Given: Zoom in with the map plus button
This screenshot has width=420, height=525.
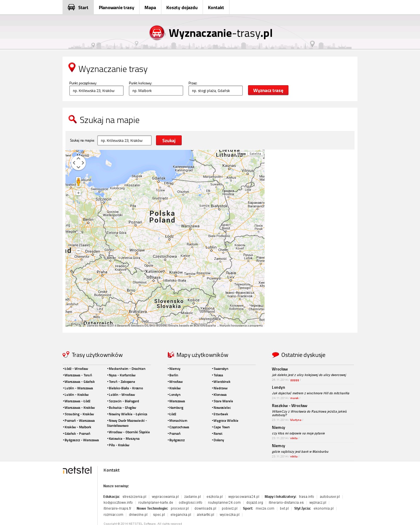Looking at the screenshot, I should coord(78,193).
